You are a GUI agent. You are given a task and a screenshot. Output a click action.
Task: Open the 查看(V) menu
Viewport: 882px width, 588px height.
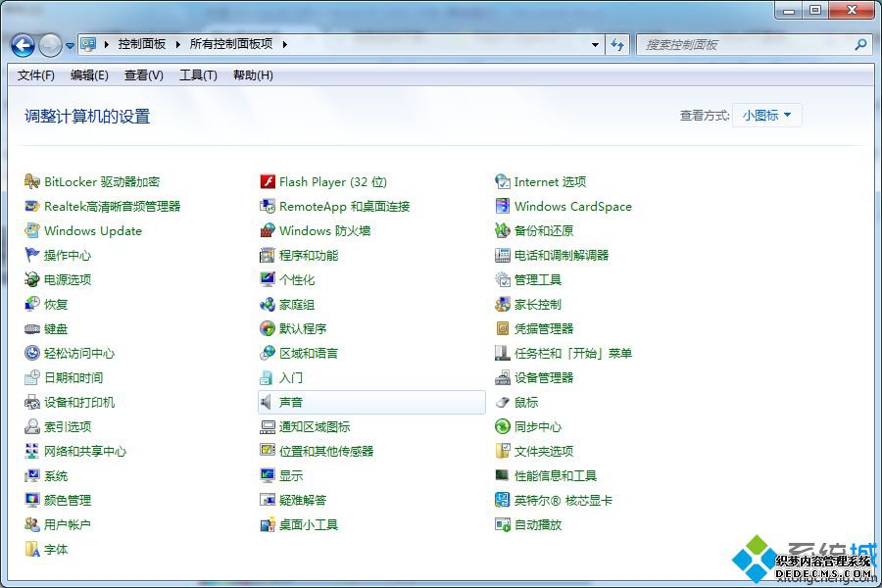(x=144, y=75)
